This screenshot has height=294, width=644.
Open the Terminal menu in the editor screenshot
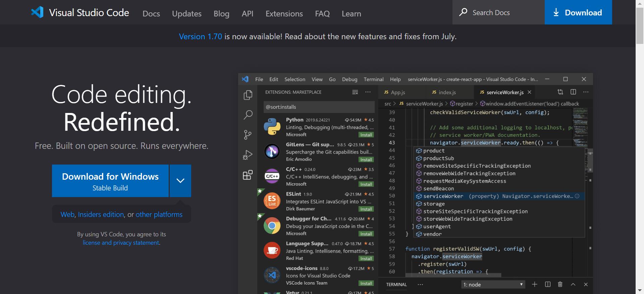click(373, 79)
